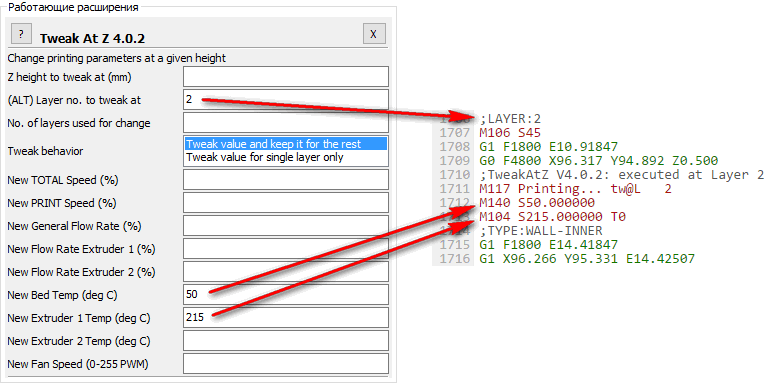Image resolution: width=783 pixels, height=384 pixels.
Task: Click the Z height to tweak at field
Action: 286,77
